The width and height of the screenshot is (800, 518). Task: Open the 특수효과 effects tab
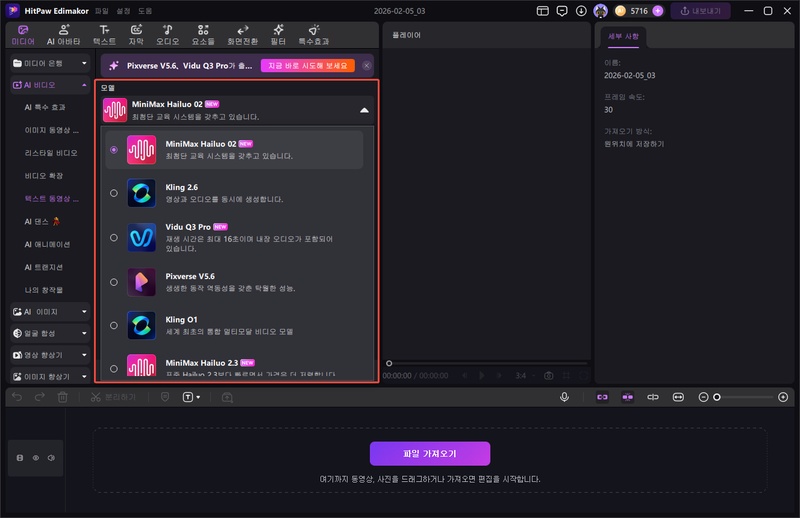click(x=314, y=35)
